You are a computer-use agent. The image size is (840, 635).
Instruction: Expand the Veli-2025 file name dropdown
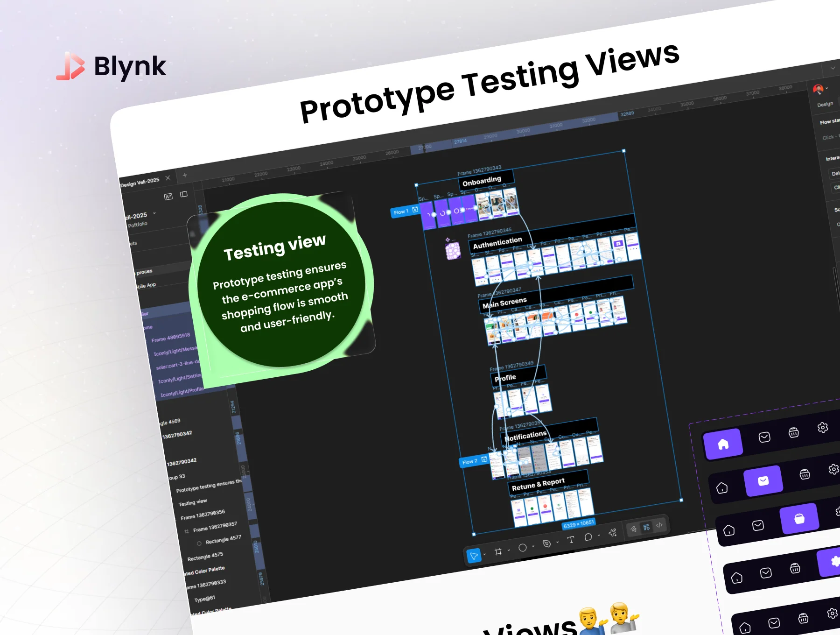point(154,213)
